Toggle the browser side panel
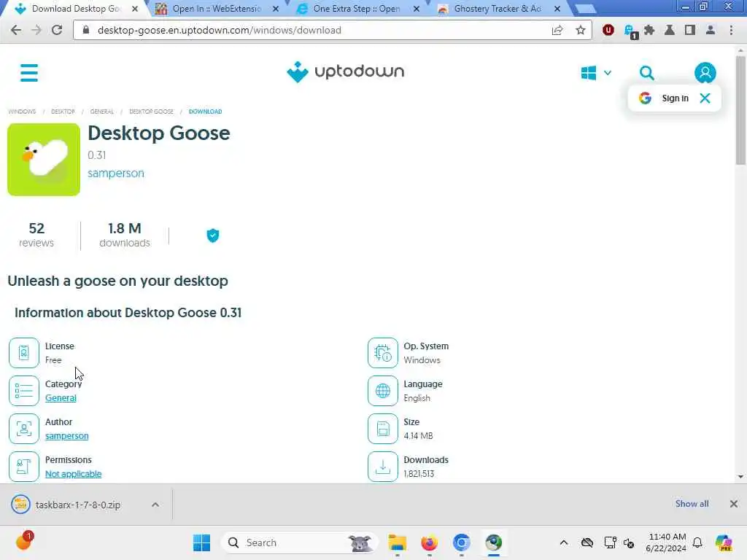The height and width of the screenshot is (560, 747). [x=690, y=30]
